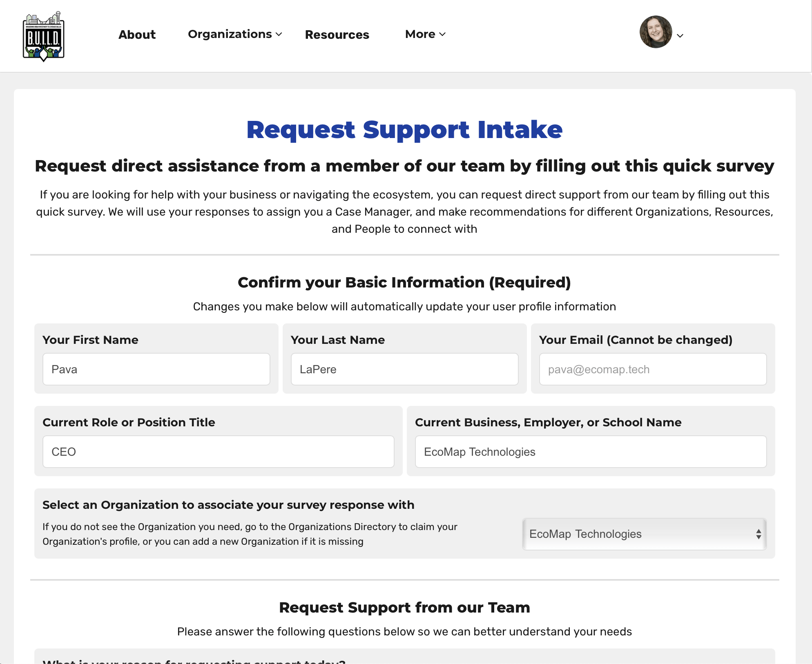The height and width of the screenshot is (664, 812).
Task: Click the Your Email (Cannot be changed) label
Action: 636,340
